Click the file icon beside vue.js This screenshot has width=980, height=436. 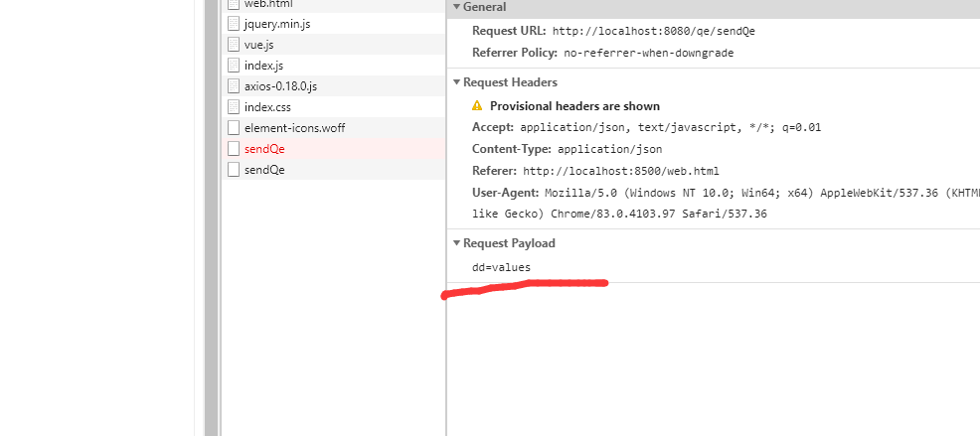coord(234,44)
